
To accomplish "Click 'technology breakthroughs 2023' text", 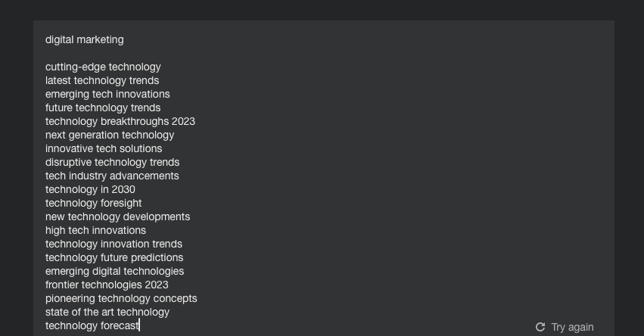I will pyautogui.click(x=120, y=121).
